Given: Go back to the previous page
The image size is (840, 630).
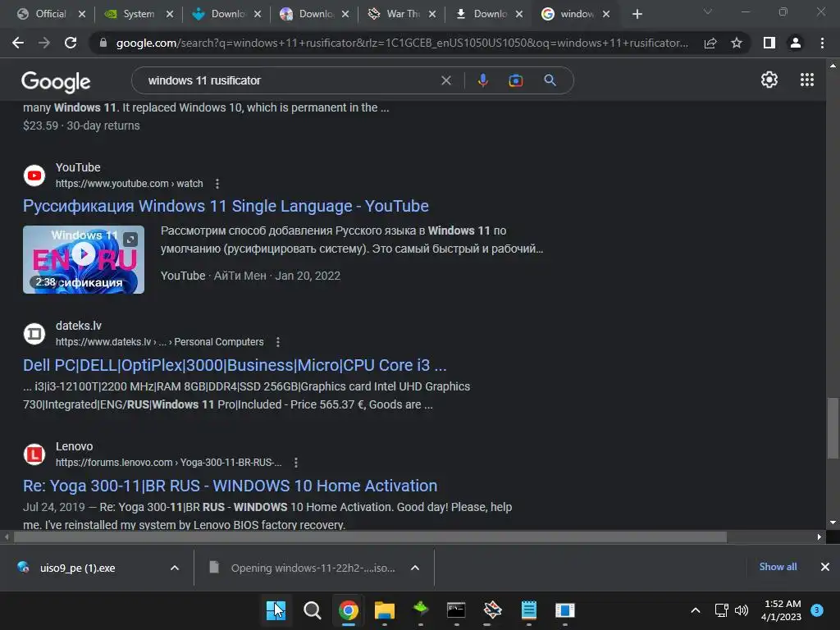Looking at the screenshot, I should (18, 43).
